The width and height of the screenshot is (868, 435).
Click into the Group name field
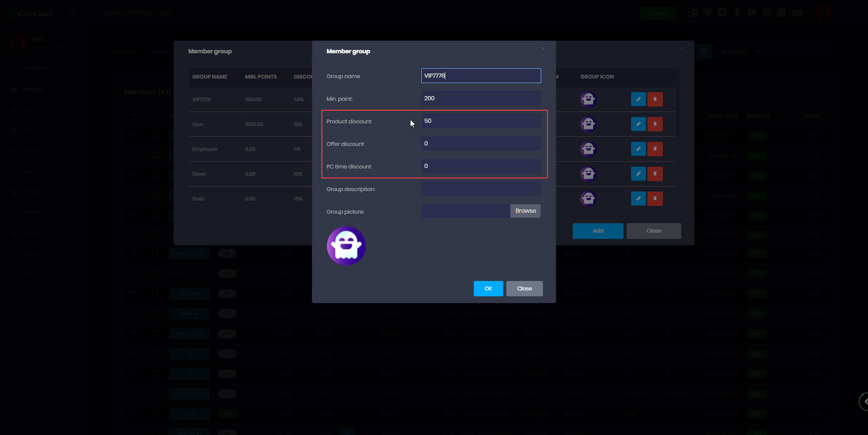pos(481,76)
